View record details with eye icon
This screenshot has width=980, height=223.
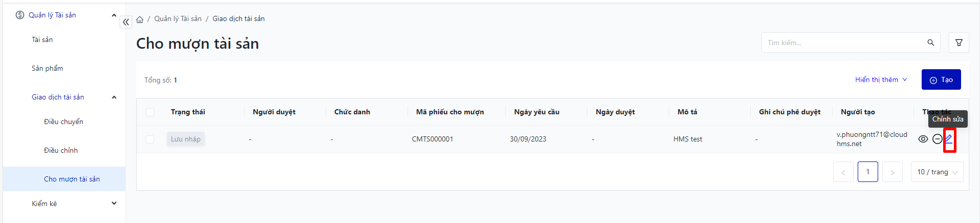923,139
